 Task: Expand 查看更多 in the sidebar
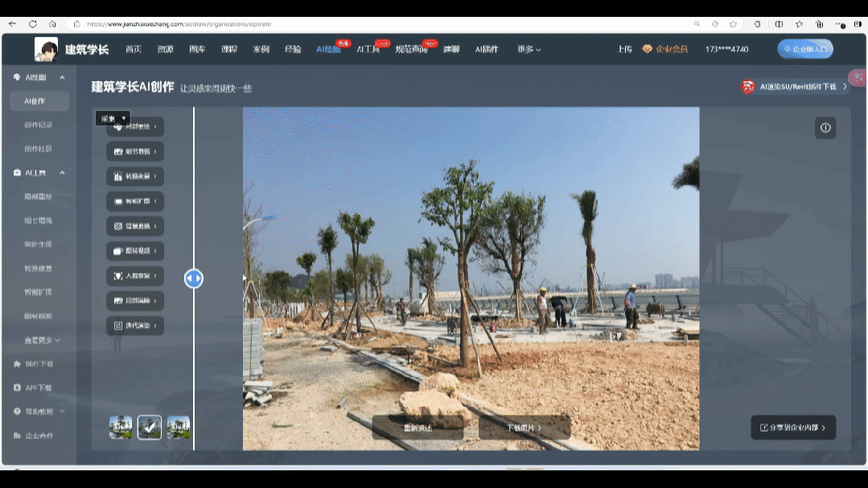(x=42, y=340)
